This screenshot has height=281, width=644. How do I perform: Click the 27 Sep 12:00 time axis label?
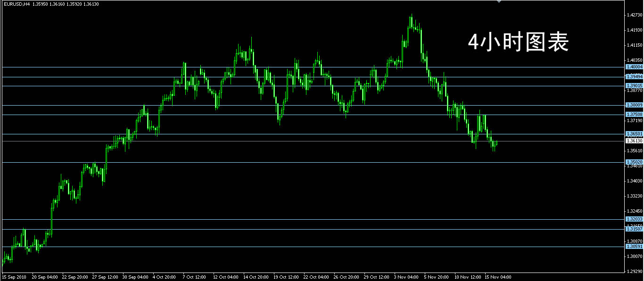(105, 277)
